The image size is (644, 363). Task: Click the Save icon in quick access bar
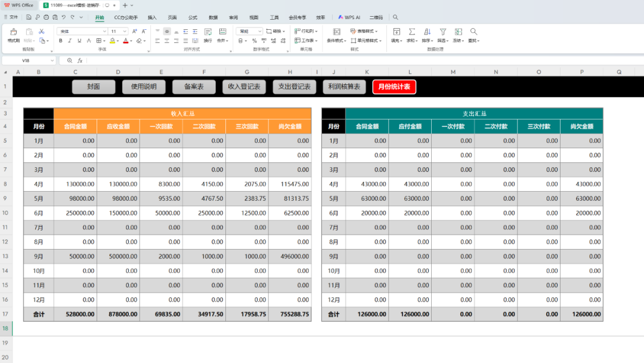tap(29, 17)
